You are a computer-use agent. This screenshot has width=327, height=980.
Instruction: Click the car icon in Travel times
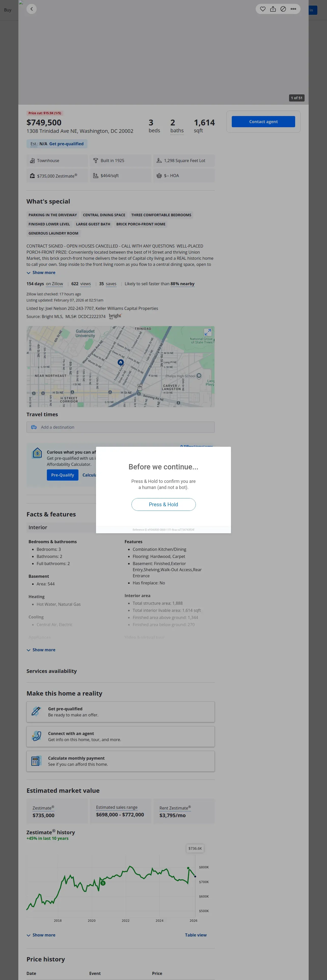point(34,427)
